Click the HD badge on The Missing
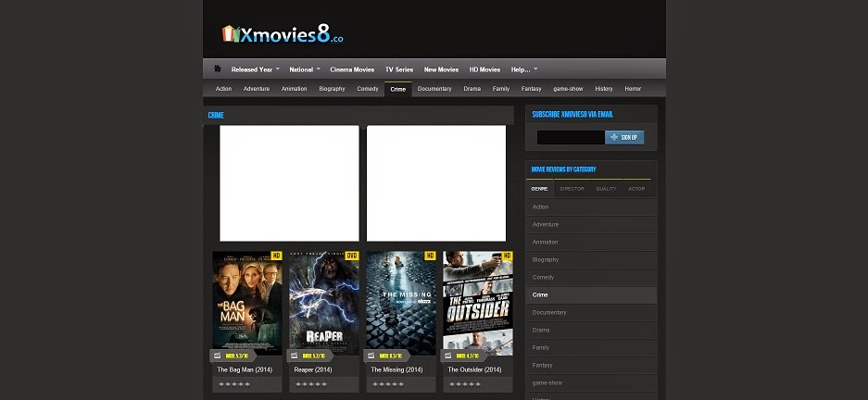Viewport: 868px width, 400px height. 430,256
